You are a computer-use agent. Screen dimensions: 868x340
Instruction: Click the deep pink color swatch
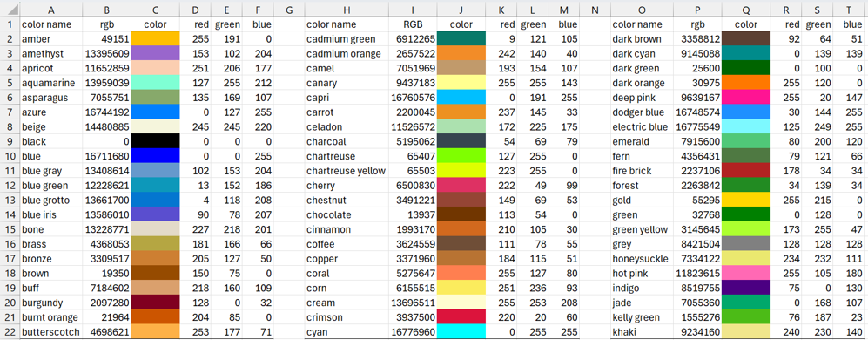746,98
